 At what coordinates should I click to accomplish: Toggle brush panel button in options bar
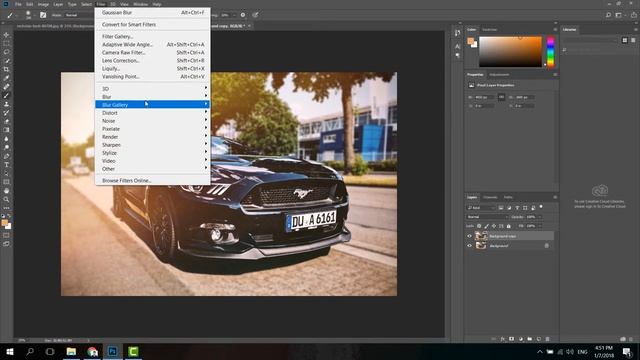click(x=43, y=15)
